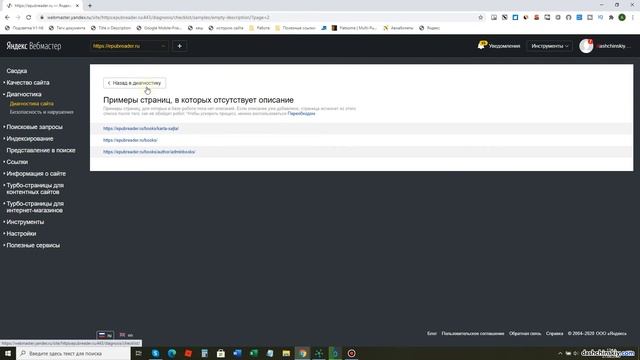Select Диагностика сайта submenu item
This screenshot has height=360, width=640.
[31, 104]
